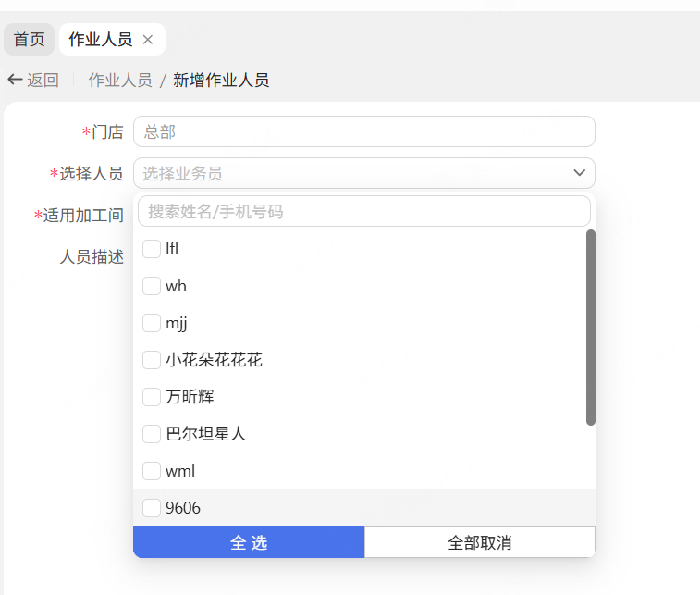Check the lfl checkbox
Viewport: 700px width, 595px height.
click(152, 249)
